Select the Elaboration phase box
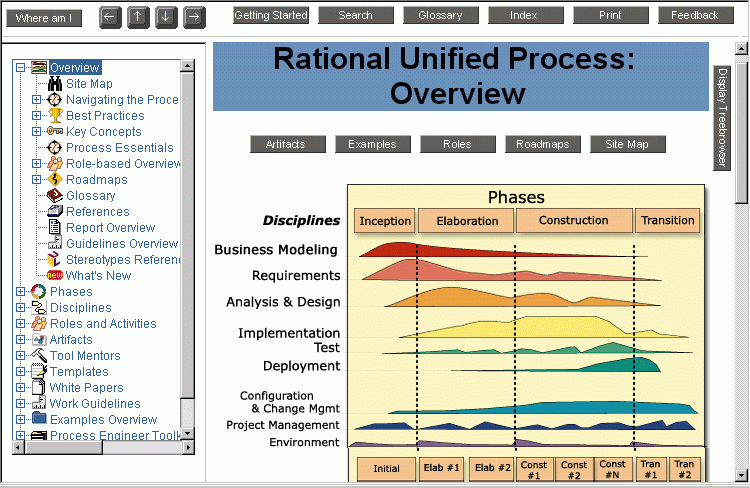Image resolution: width=750 pixels, height=488 pixels. pyautogui.click(x=466, y=221)
